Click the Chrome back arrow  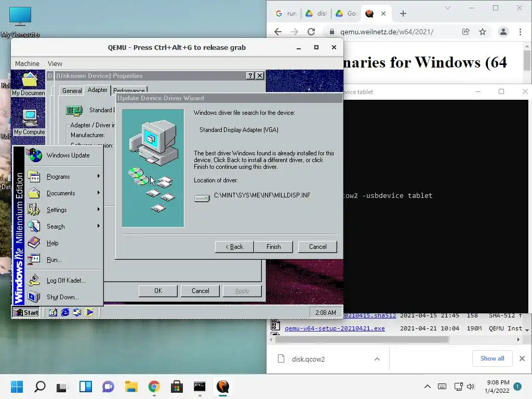pyautogui.click(x=278, y=32)
